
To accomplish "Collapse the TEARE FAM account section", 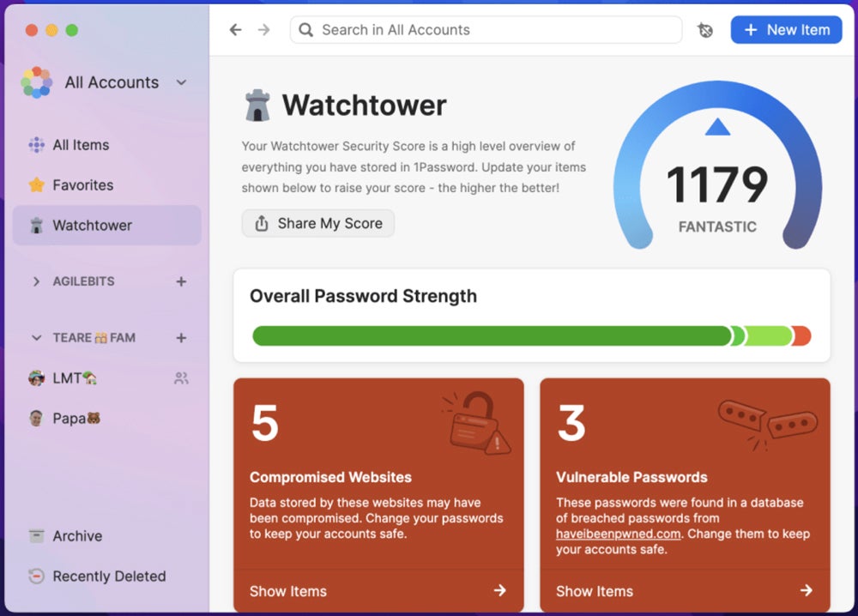I will pos(36,338).
